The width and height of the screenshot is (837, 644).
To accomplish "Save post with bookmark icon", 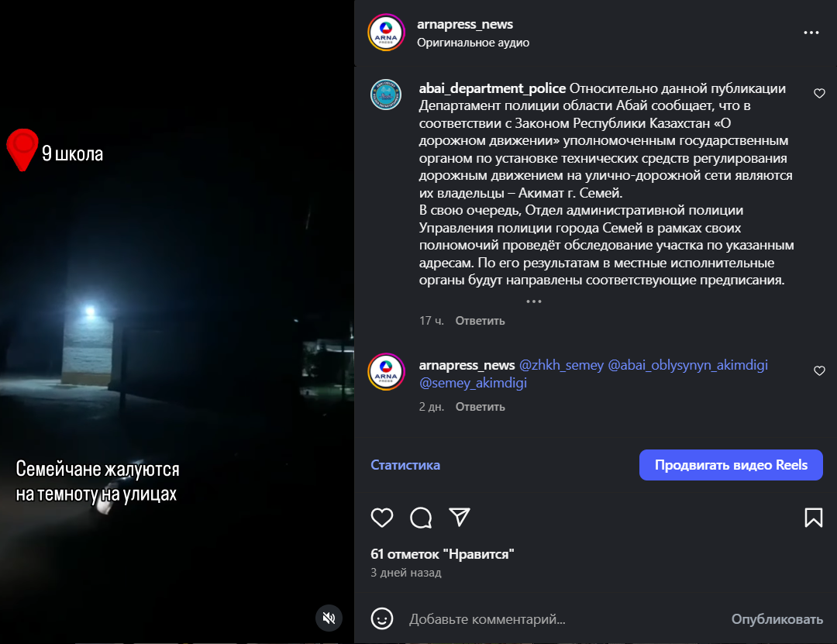I will [x=813, y=518].
